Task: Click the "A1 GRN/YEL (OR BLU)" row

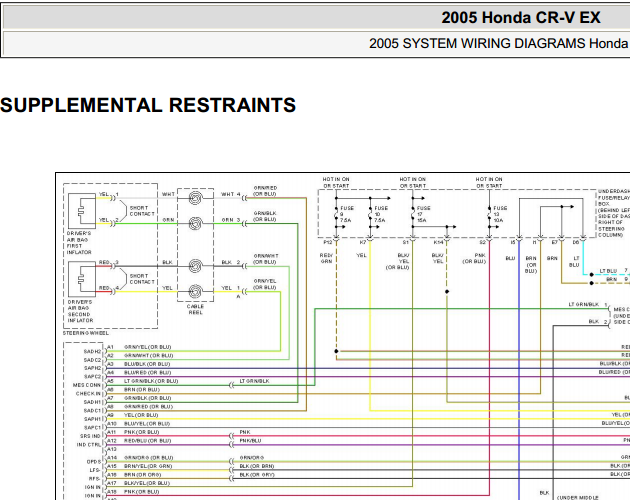Action: pyautogui.click(x=139, y=347)
